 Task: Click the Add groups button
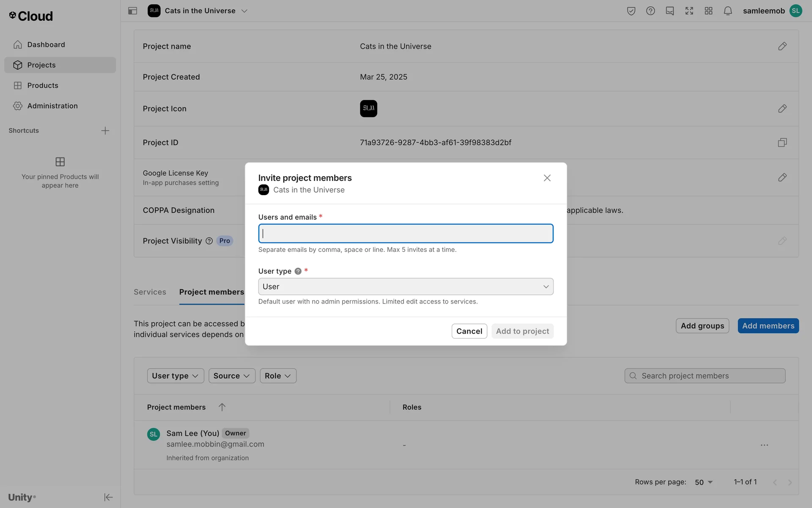(702, 326)
